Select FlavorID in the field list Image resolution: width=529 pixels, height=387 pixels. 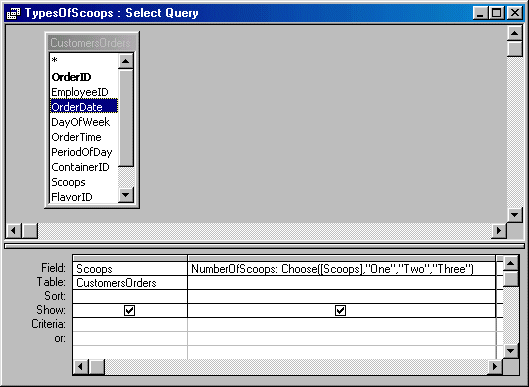tap(84, 197)
